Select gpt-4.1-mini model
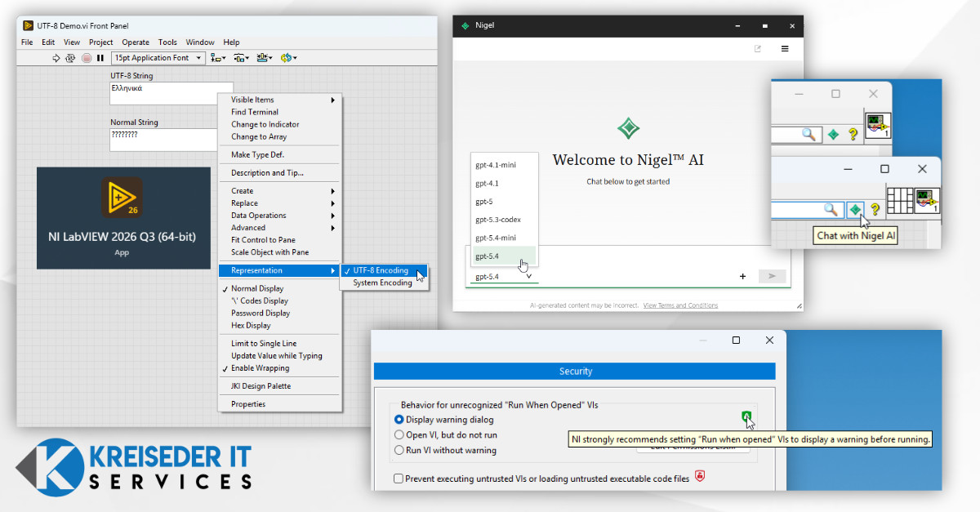This screenshot has height=512, width=980. (x=505, y=165)
